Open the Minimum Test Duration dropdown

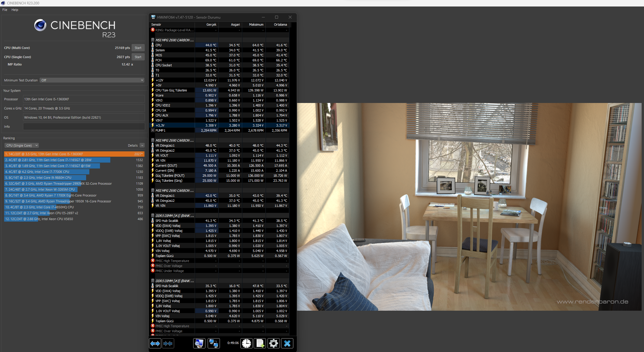pos(92,80)
